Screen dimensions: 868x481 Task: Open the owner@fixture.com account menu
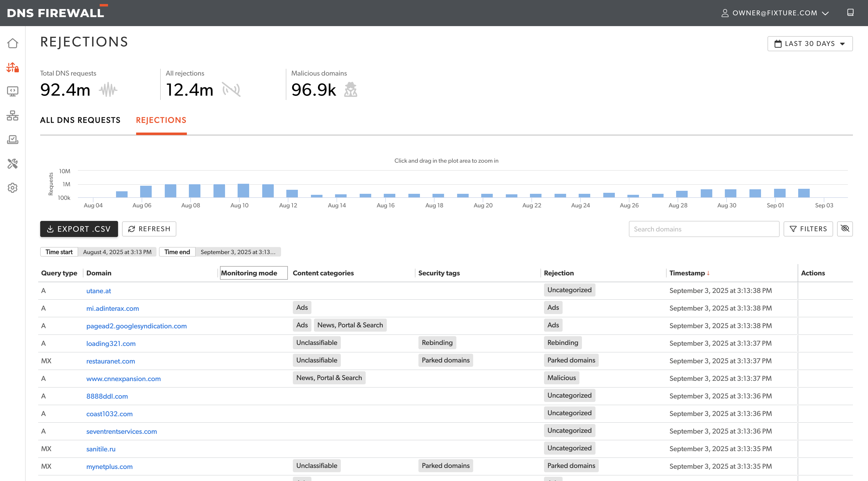[x=774, y=13]
